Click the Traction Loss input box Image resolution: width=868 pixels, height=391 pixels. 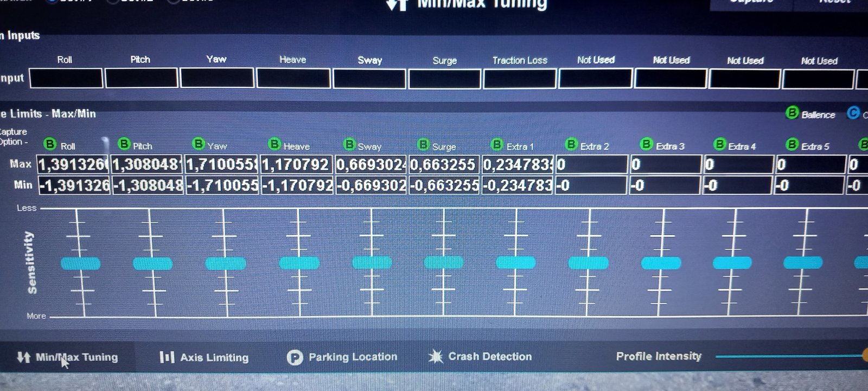520,79
